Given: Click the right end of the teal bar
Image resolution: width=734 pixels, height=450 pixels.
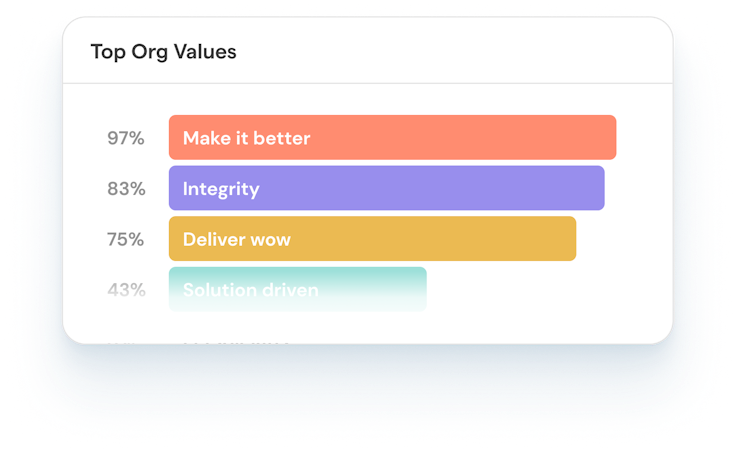Looking at the screenshot, I should (x=419, y=289).
